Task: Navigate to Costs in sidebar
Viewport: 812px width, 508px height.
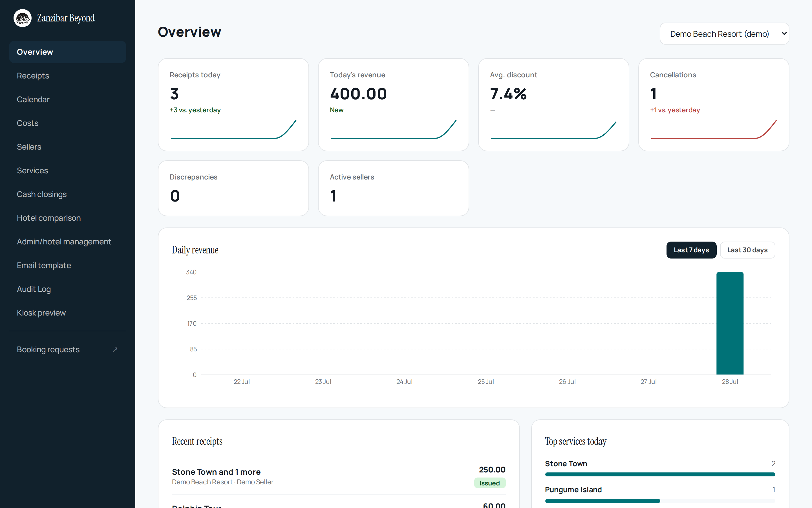Action: tap(67, 123)
